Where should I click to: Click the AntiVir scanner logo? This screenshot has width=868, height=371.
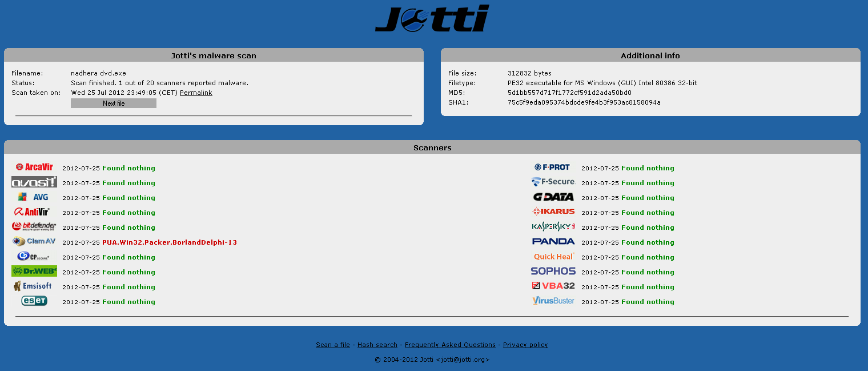click(x=33, y=212)
